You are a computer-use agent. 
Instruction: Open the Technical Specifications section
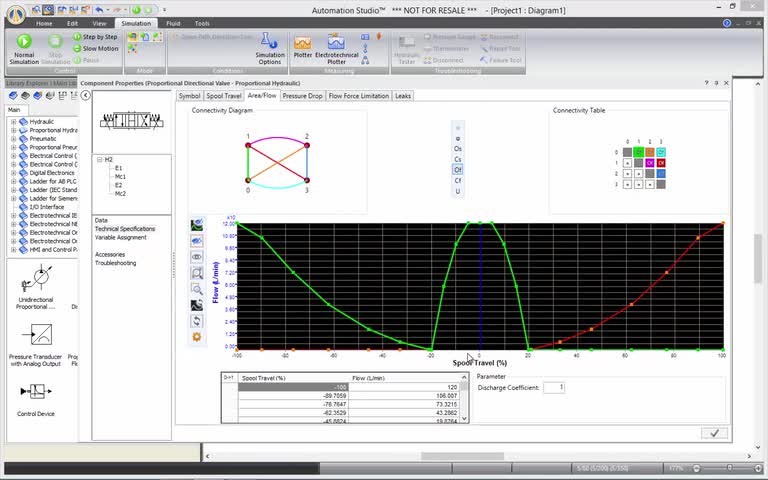pyautogui.click(x=125, y=229)
